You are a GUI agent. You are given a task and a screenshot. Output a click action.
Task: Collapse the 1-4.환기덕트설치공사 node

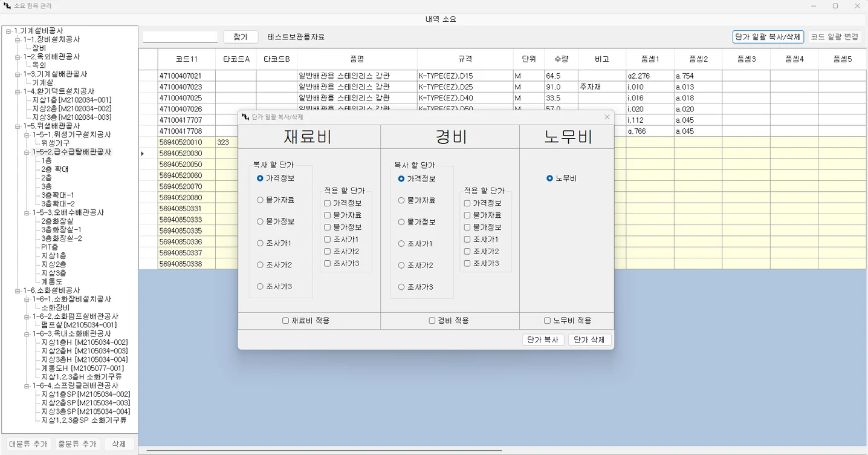tap(18, 91)
